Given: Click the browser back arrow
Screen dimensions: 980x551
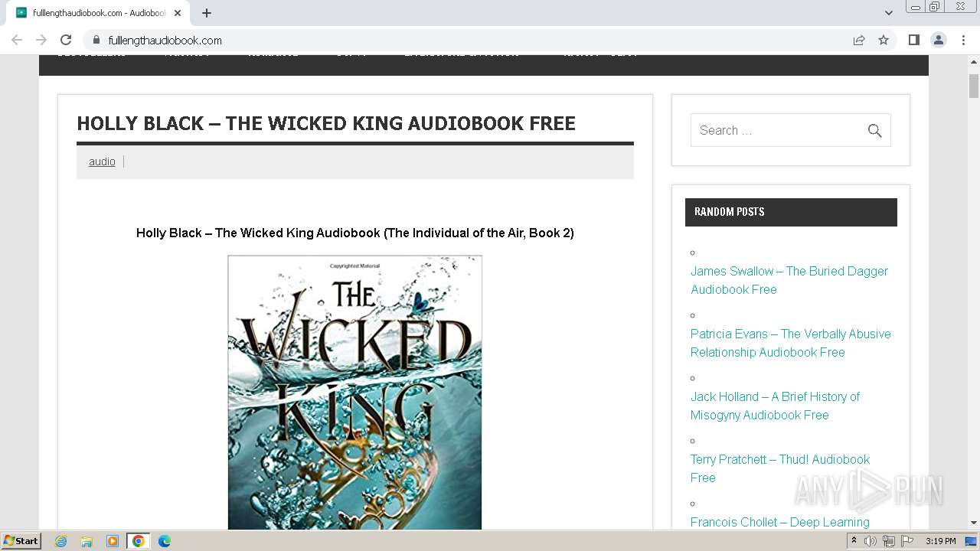Looking at the screenshot, I should click(17, 40).
